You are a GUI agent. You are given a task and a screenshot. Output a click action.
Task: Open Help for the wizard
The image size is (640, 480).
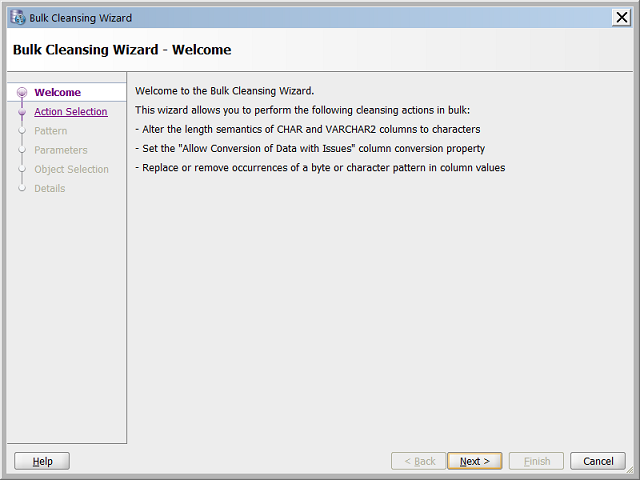pyautogui.click(x=42, y=461)
